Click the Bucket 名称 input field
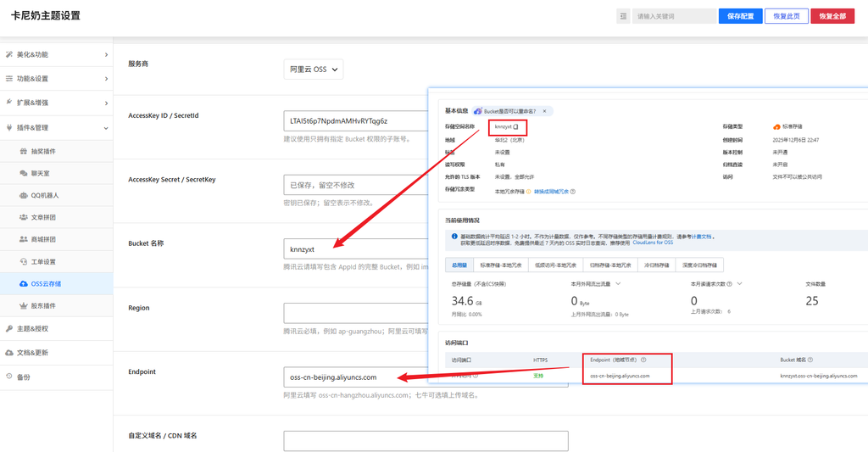The image size is (868, 452). [356, 249]
